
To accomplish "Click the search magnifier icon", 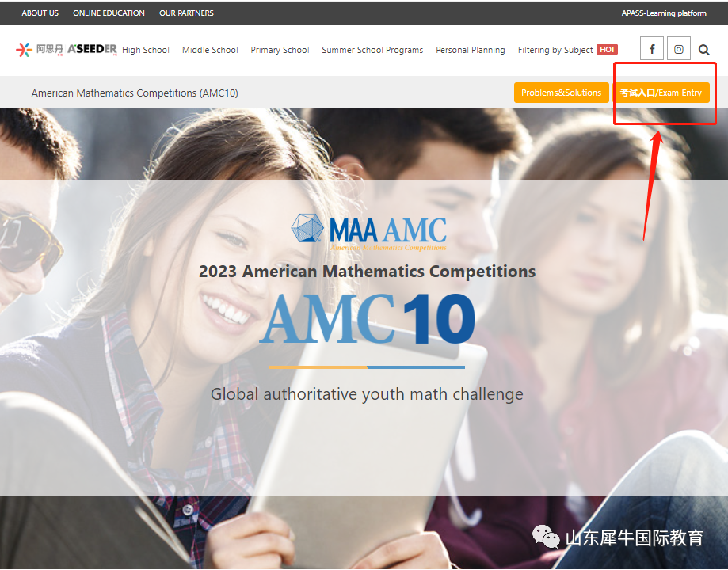I will click(704, 50).
